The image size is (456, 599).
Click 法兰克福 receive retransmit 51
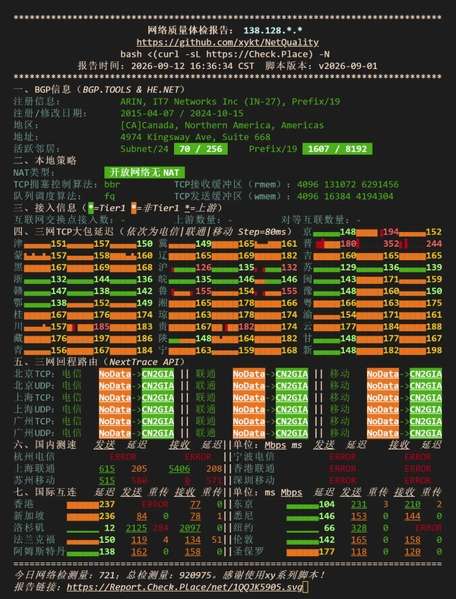pyautogui.click(x=217, y=540)
